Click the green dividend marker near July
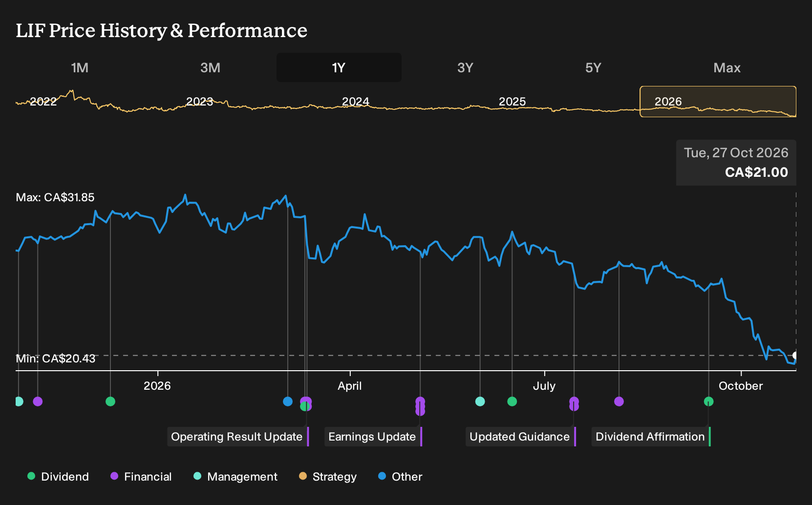Viewport: 812px width, 505px height. point(512,401)
